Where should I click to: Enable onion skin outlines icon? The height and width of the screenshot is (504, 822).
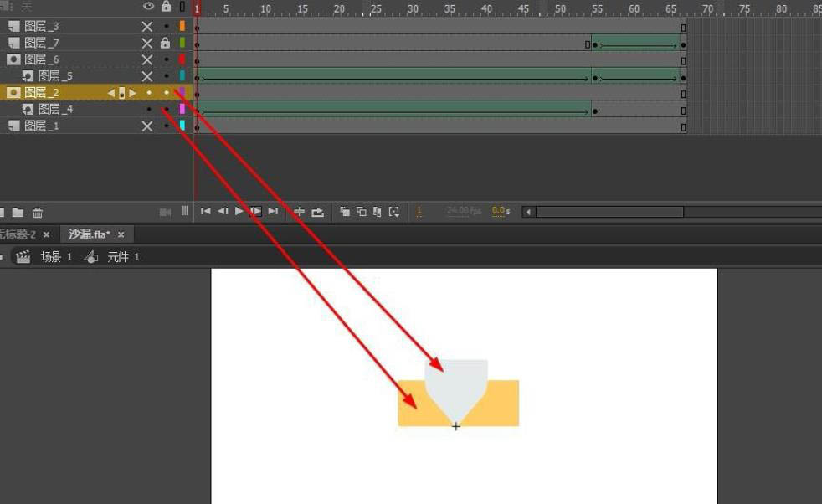[362, 211]
